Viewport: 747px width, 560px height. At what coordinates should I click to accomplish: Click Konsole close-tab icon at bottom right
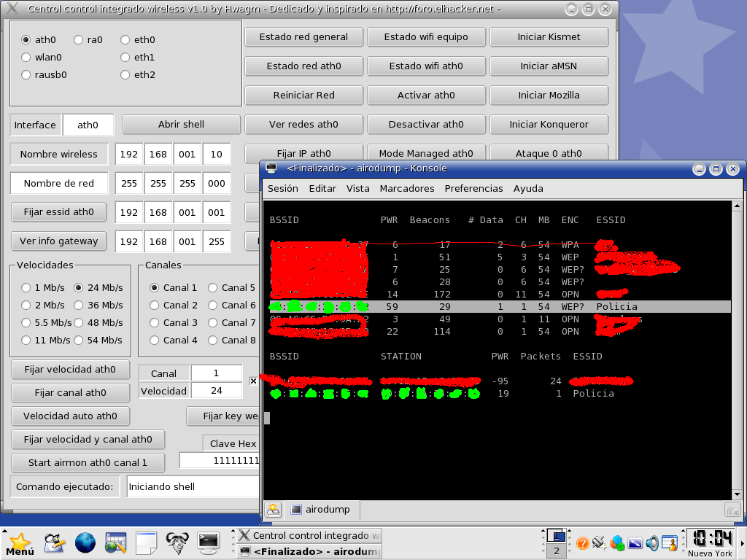(x=732, y=510)
